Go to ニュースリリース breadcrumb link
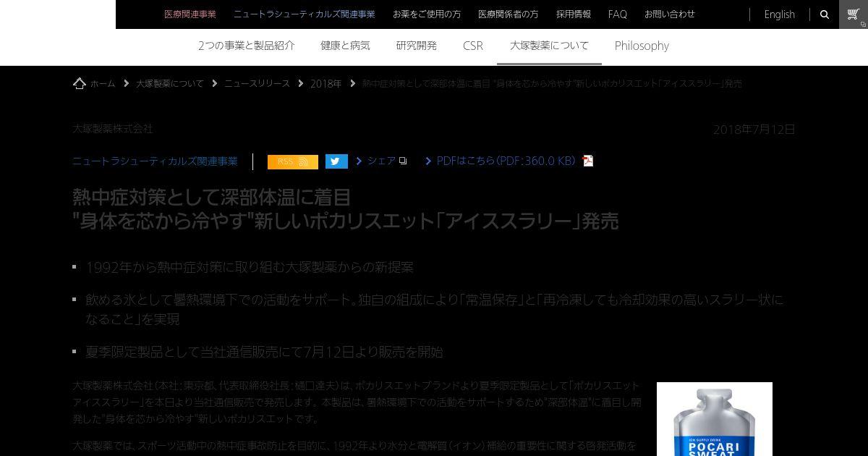 [x=257, y=83]
